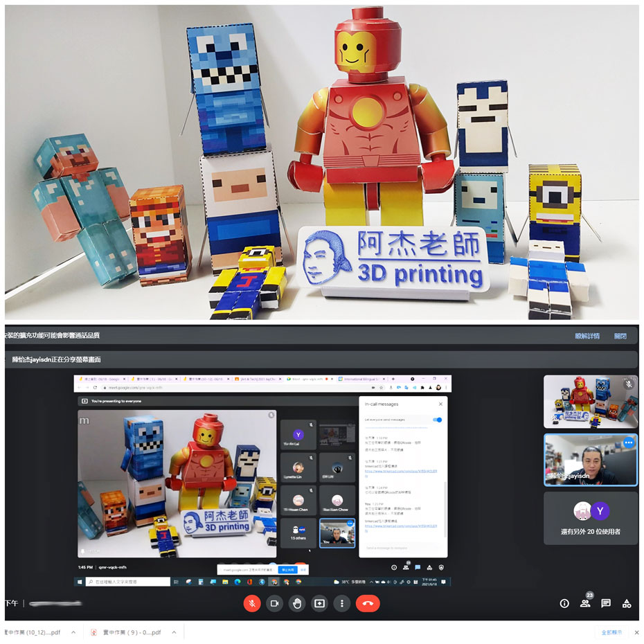This screenshot has height=644, width=644.
Task: Open the 實中作業 (9) pdf download
Action: click(132, 632)
